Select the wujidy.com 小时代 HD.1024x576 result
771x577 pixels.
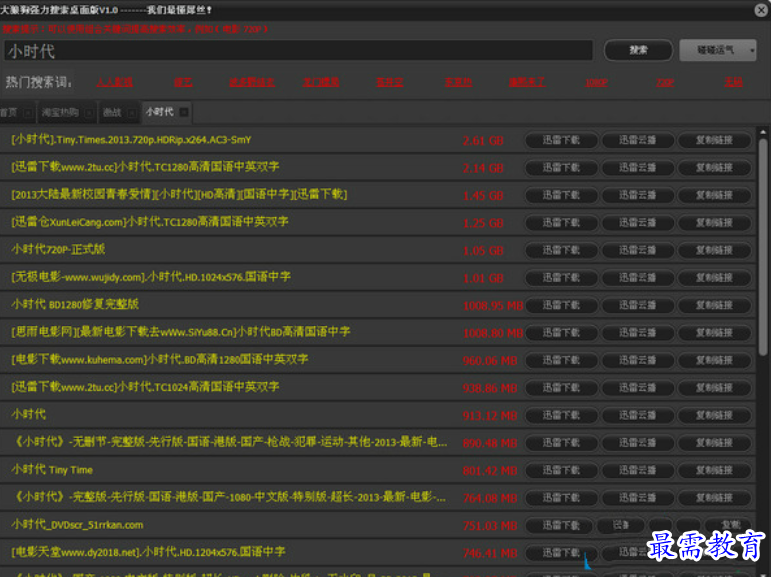coord(151,277)
